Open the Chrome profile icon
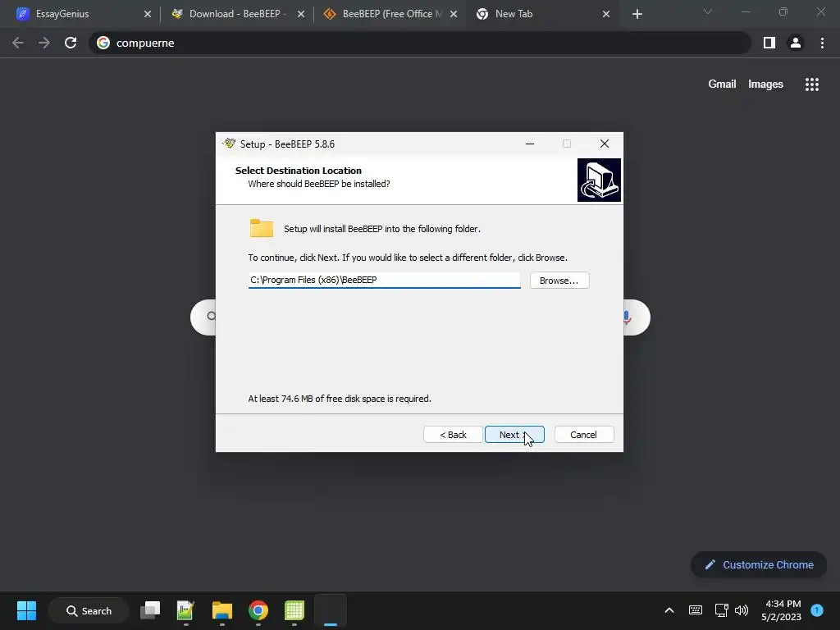840x630 pixels. click(x=796, y=43)
